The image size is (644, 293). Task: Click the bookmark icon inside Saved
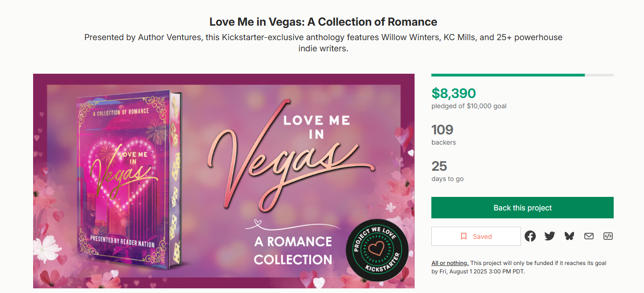pyautogui.click(x=464, y=237)
